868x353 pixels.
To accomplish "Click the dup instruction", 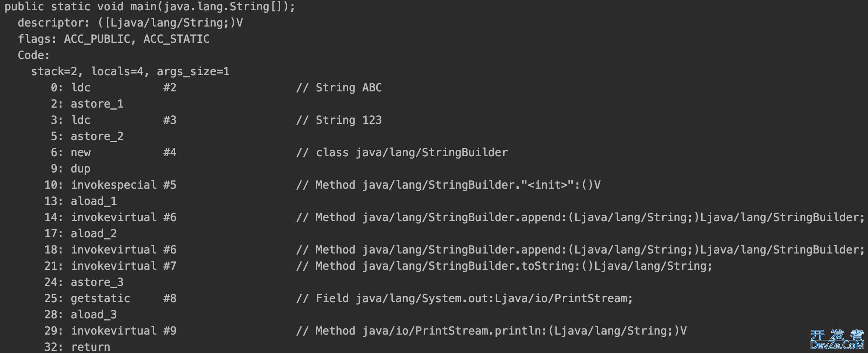I will pyautogui.click(x=80, y=169).
